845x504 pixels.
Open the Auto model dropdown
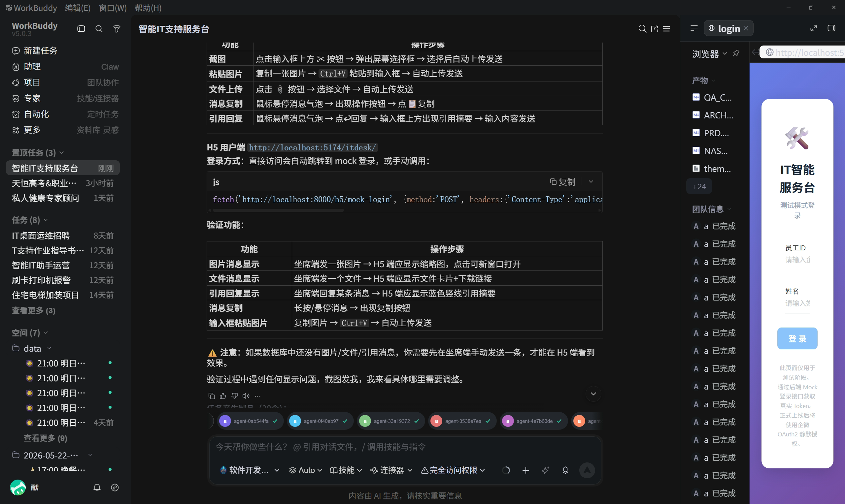(x=305, y=470)
